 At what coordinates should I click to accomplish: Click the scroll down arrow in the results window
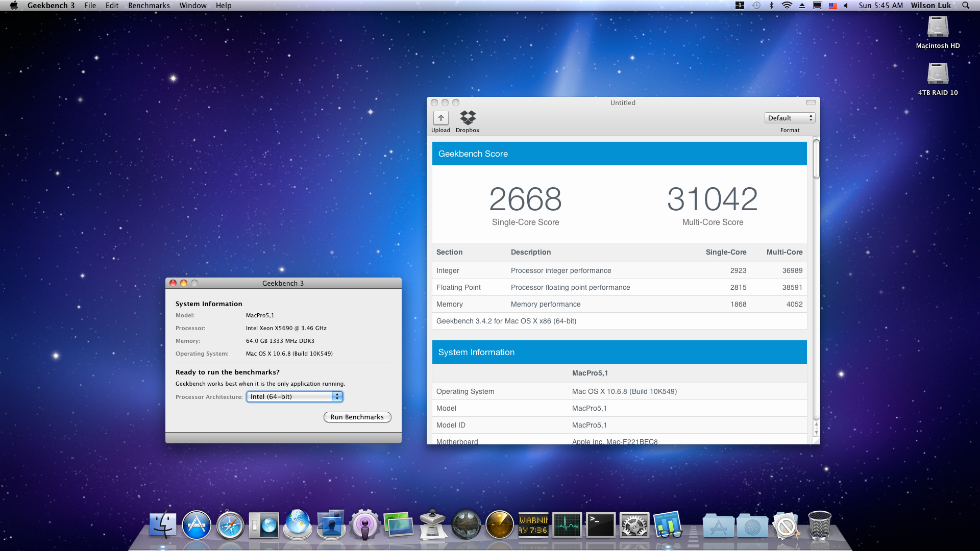coord(816,433)
